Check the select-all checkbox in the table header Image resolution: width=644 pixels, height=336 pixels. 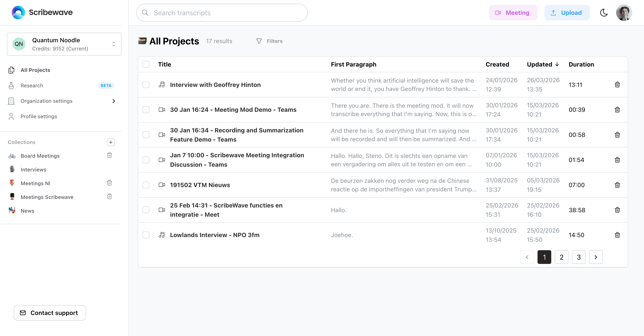pos(146,64)
